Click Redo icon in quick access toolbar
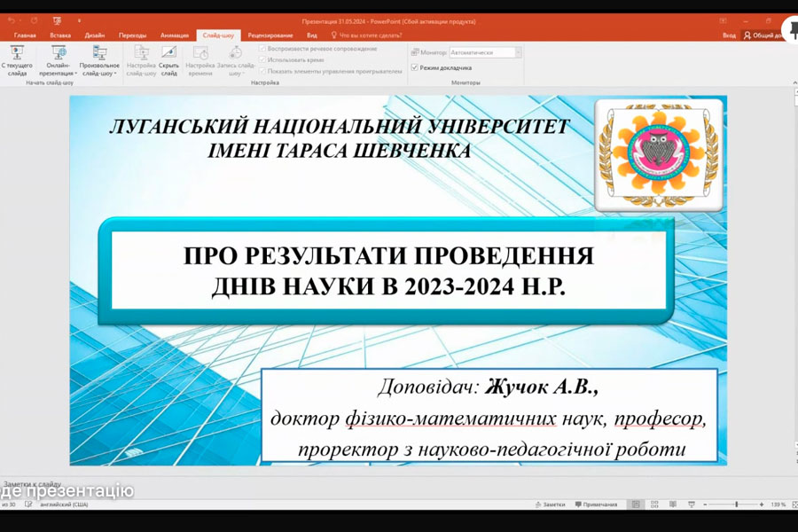The height and width of the screenshot is (532, 798). click(x=34, y=20)
